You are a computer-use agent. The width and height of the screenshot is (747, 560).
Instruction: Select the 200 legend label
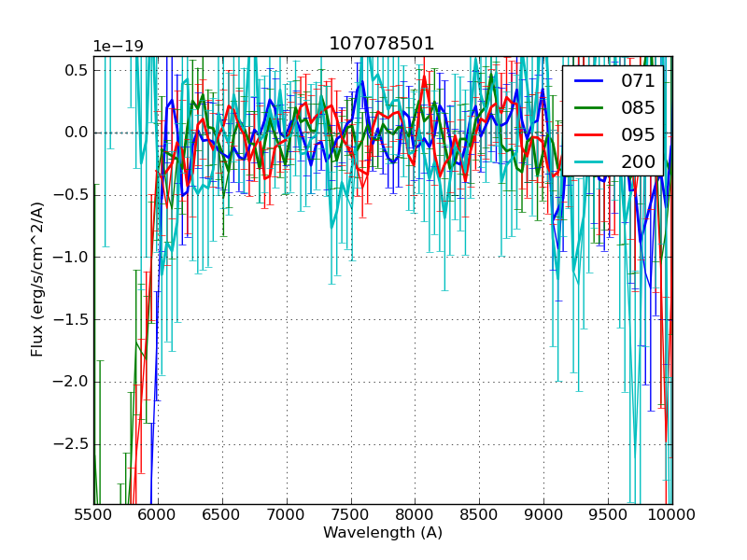coord(639,161)
